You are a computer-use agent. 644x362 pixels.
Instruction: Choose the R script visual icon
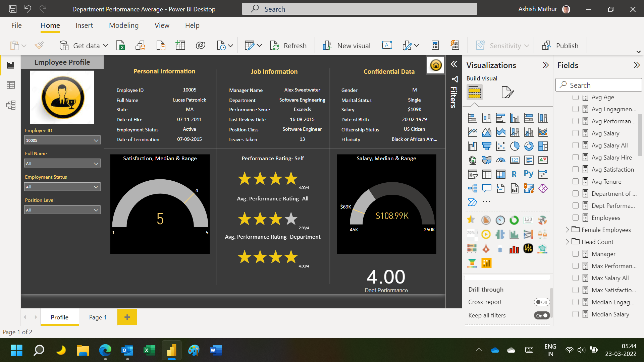pos(515,174)
